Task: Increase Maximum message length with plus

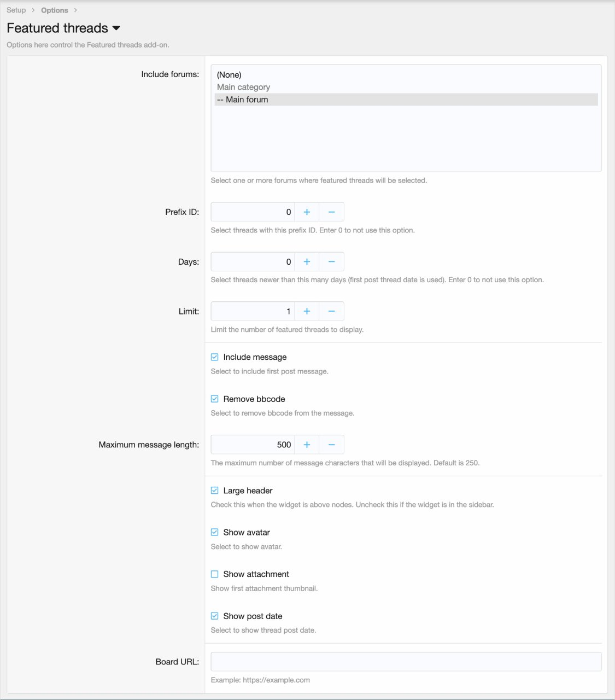Action: click(307, 445)
